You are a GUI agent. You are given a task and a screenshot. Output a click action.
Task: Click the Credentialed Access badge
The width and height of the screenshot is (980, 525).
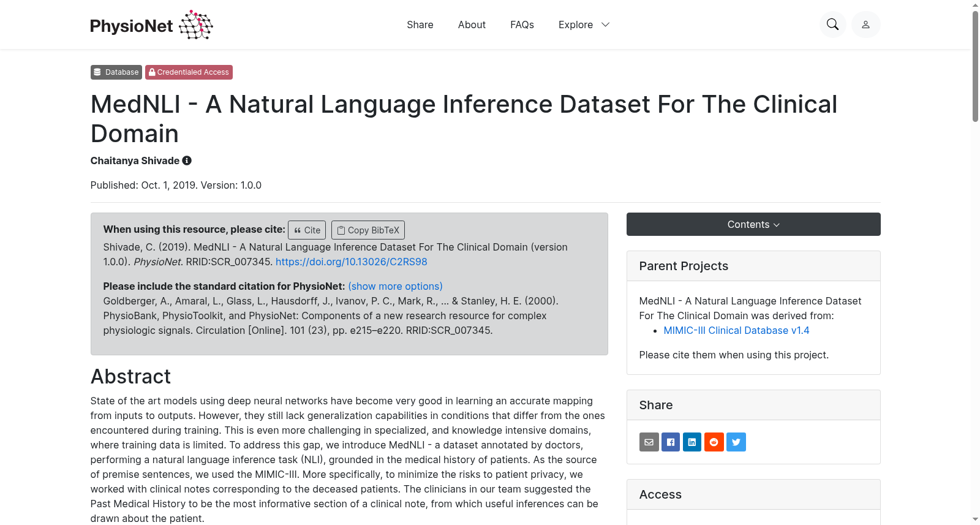[189, 72]
